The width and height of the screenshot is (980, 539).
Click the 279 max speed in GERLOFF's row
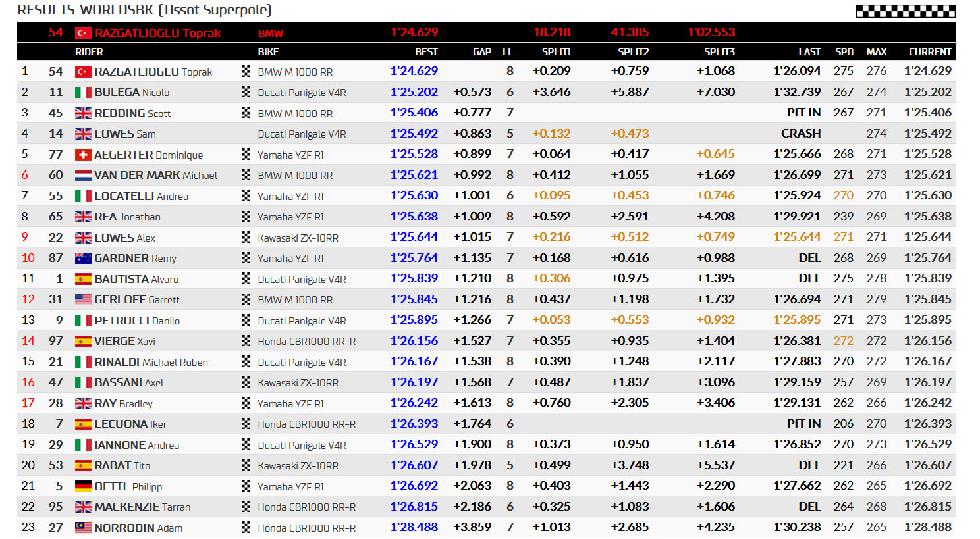click(877, 299)
